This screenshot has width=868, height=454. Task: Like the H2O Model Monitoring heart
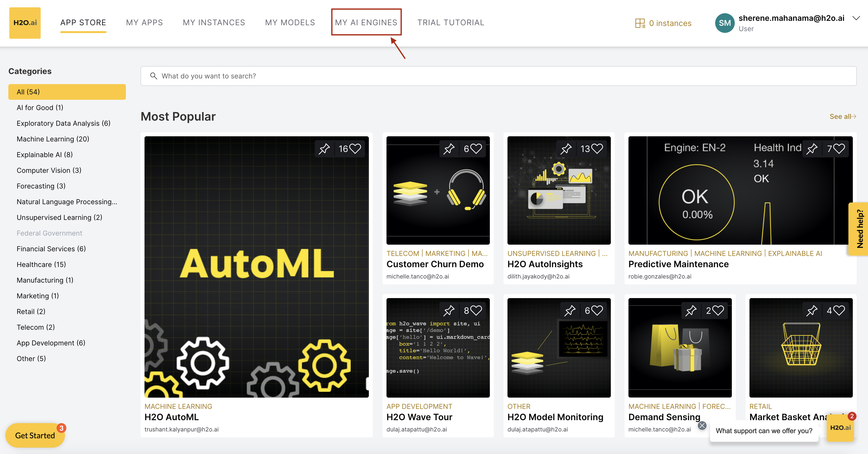[597, 310]
